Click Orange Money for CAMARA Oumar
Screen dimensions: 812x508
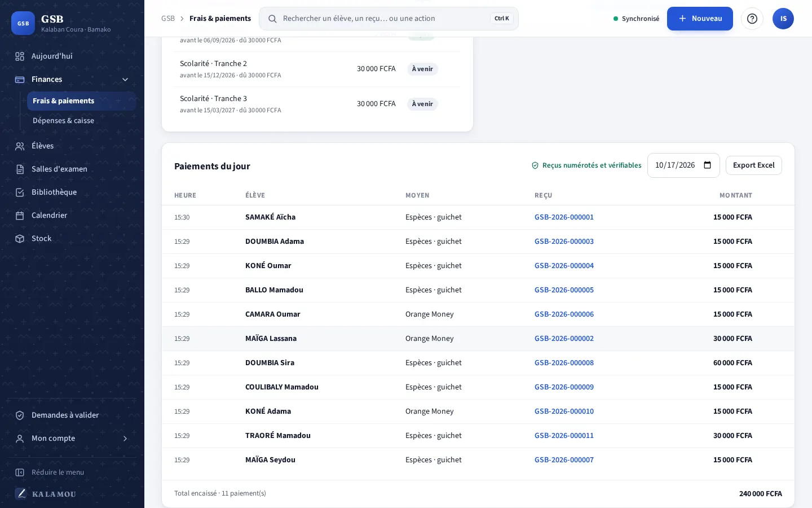(429, 314)
